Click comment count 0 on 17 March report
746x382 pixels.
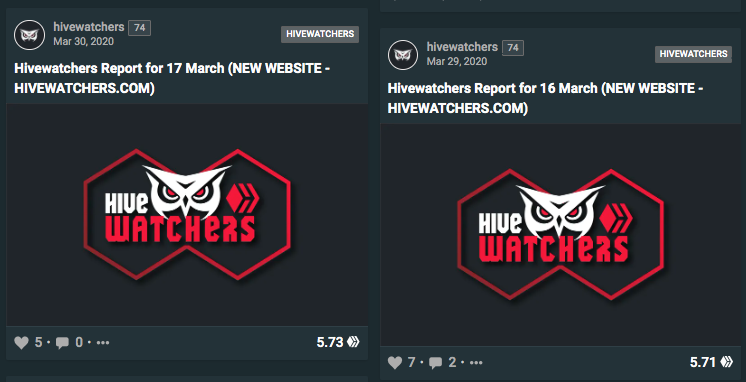click(79, 343)
